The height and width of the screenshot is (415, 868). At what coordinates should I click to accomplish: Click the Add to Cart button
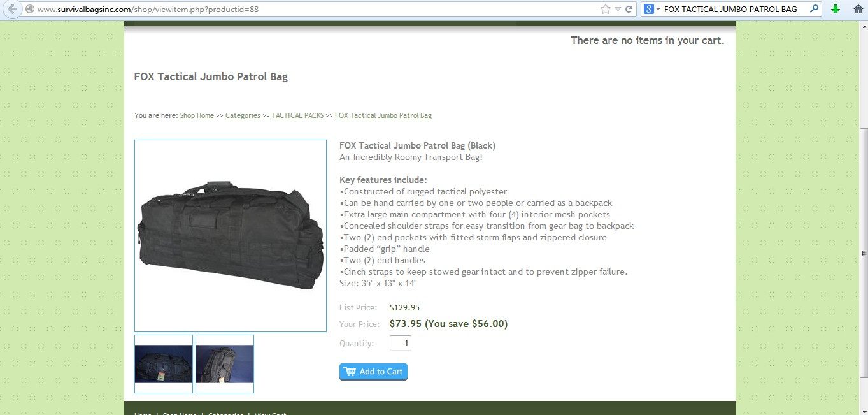373,372
